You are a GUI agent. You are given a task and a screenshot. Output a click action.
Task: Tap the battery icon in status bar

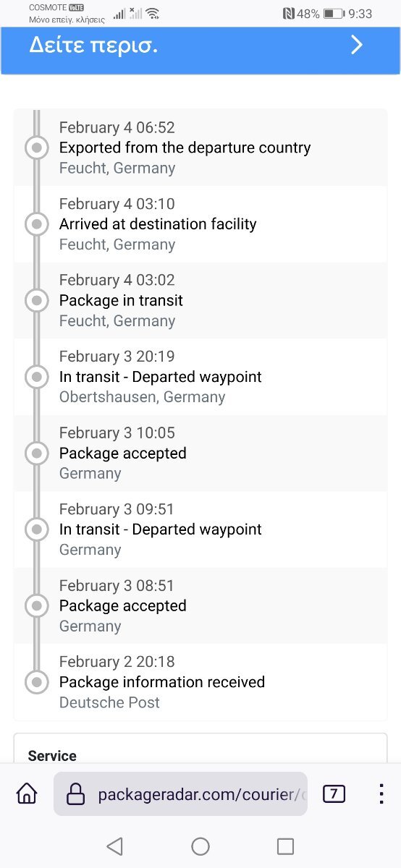pyautogui.click(x=334, y=14)
